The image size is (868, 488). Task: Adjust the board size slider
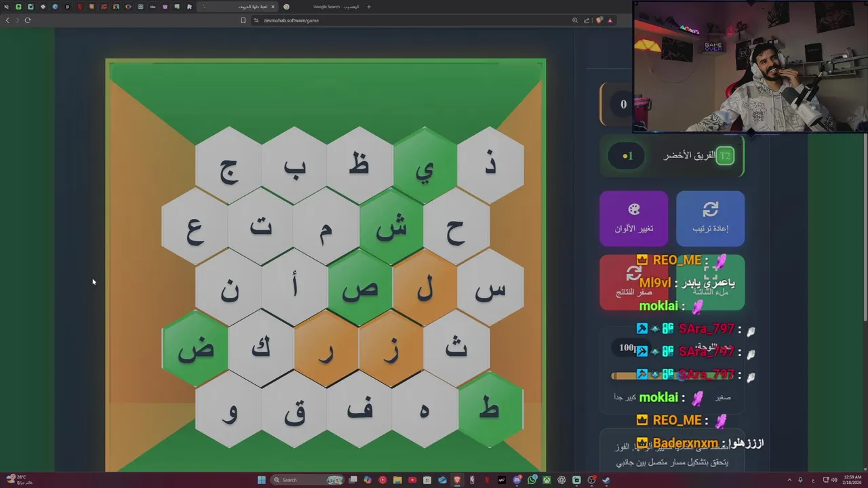671,375
